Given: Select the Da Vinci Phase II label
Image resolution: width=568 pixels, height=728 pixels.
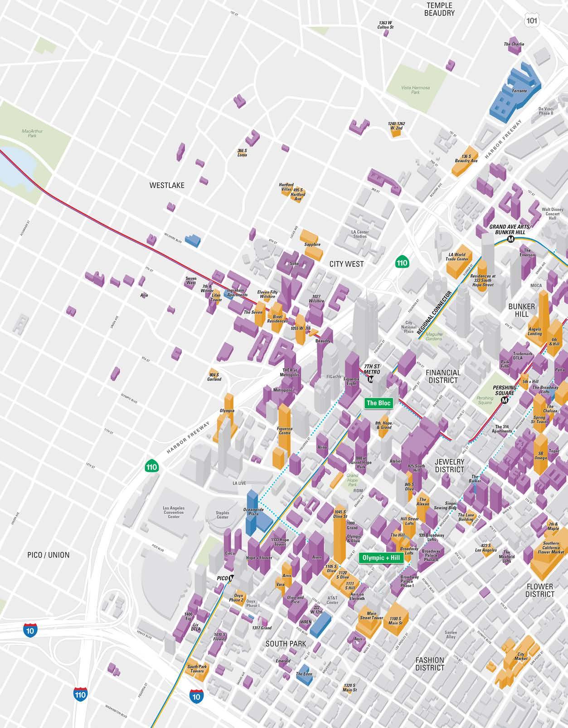Looking at the screenshot, I should tap(546, 111).
